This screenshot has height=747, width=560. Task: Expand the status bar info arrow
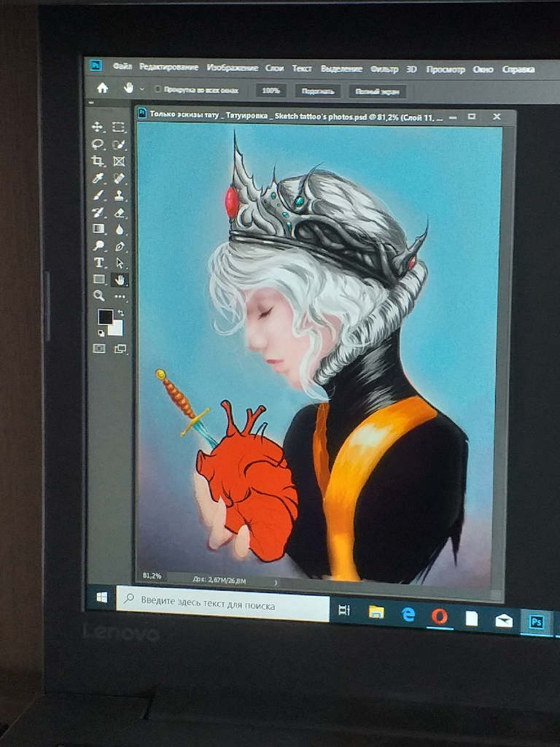click(x=276, y=582)
